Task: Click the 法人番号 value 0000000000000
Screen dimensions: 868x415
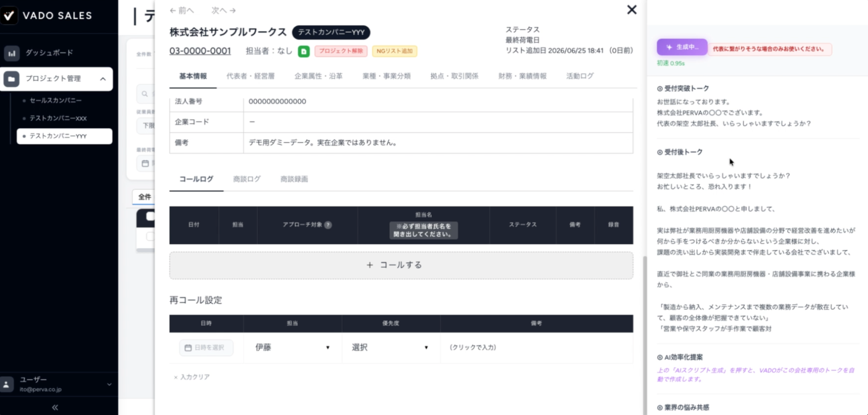Action: pos(277,101)
